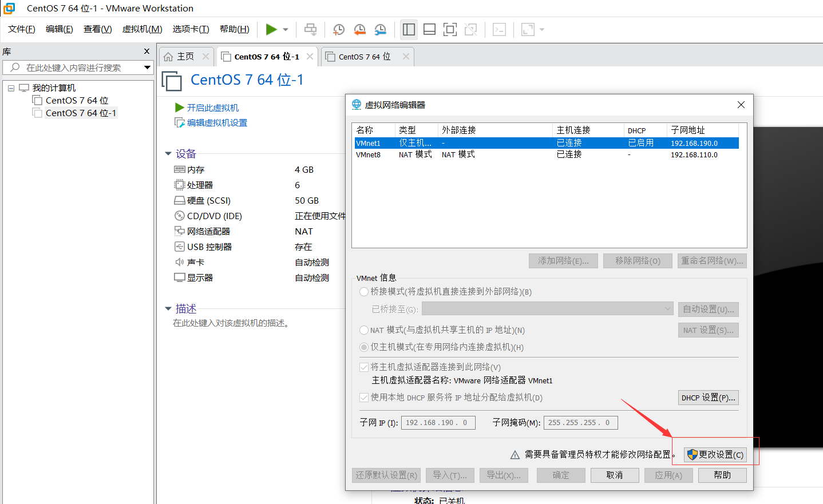Click the 更改设置(C) button
The height and width of the screenshot is (504, 823).
pos(715,455)
